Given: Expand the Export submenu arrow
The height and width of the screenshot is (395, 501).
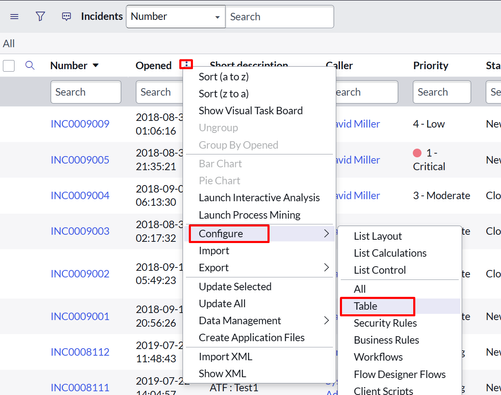Looking at the screenshot, I should (x=326, y=267).
